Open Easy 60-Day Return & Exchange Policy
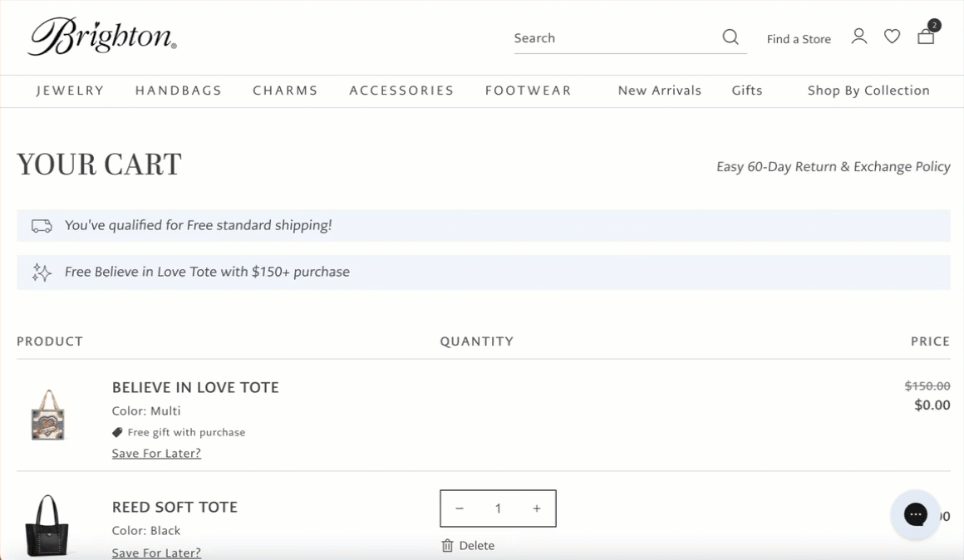This screenshot has width=964, height=560. (x=833, y=166)
